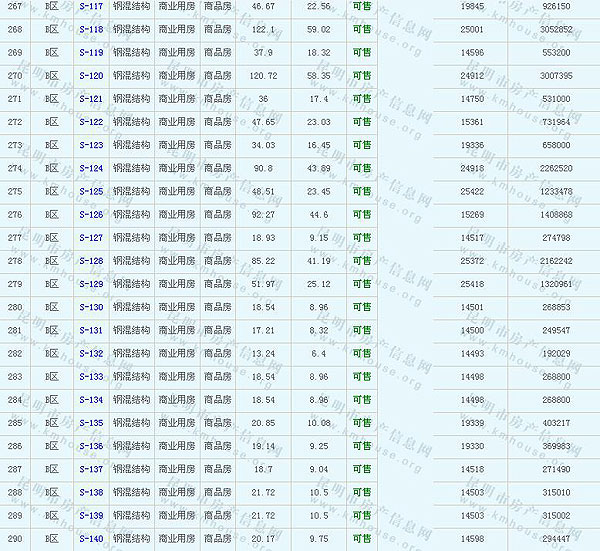Open the S-138 unit link
600x551 pixels.
coord(90,492)
